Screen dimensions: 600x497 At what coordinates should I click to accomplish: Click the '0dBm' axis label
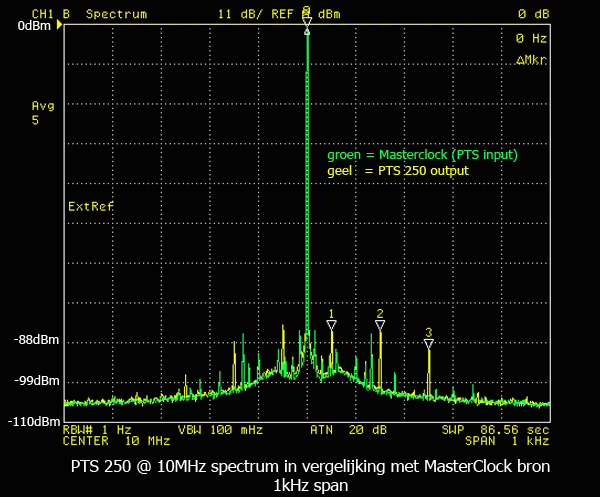34,26
